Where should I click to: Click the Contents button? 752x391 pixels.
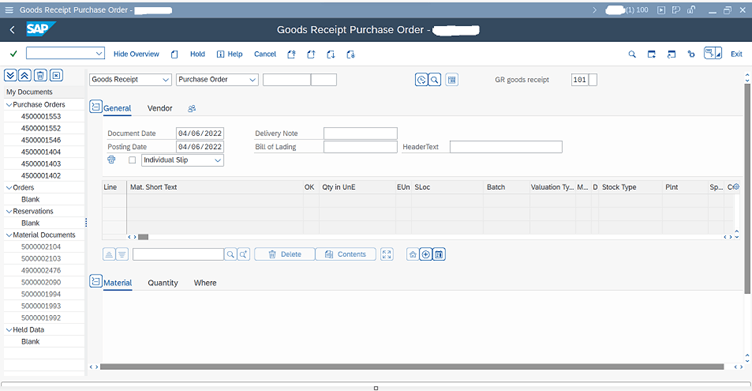click(x=345, y=254)
